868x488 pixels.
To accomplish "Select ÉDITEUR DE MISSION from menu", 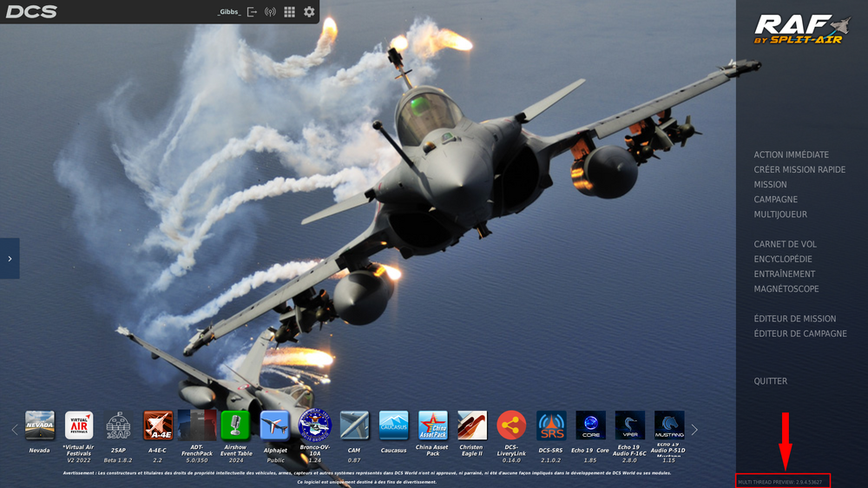I will [794, 319].
